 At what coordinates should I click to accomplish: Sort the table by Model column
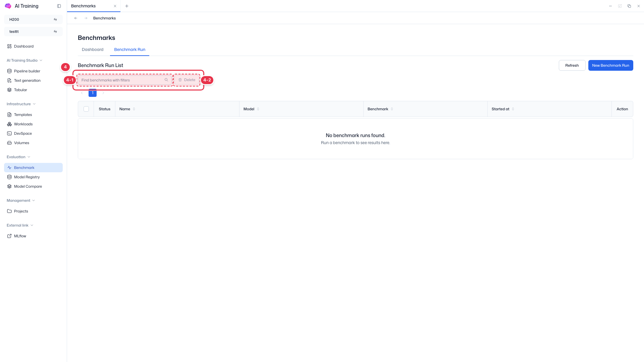click(258, 109)
